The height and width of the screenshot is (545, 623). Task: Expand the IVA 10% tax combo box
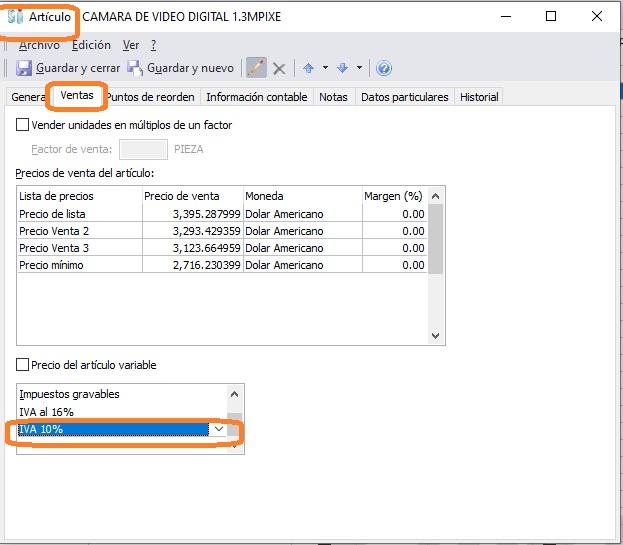pyautogui.click(x=219, y=429)
